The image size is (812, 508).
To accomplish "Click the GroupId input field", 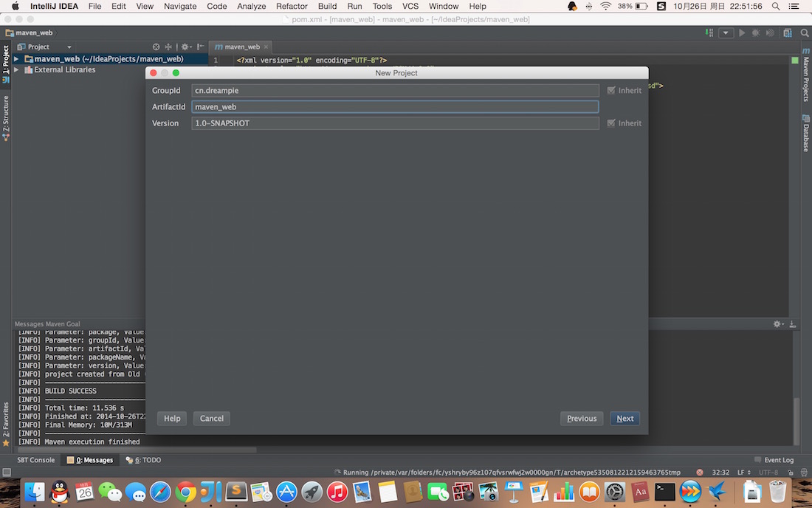I will 395,91.
